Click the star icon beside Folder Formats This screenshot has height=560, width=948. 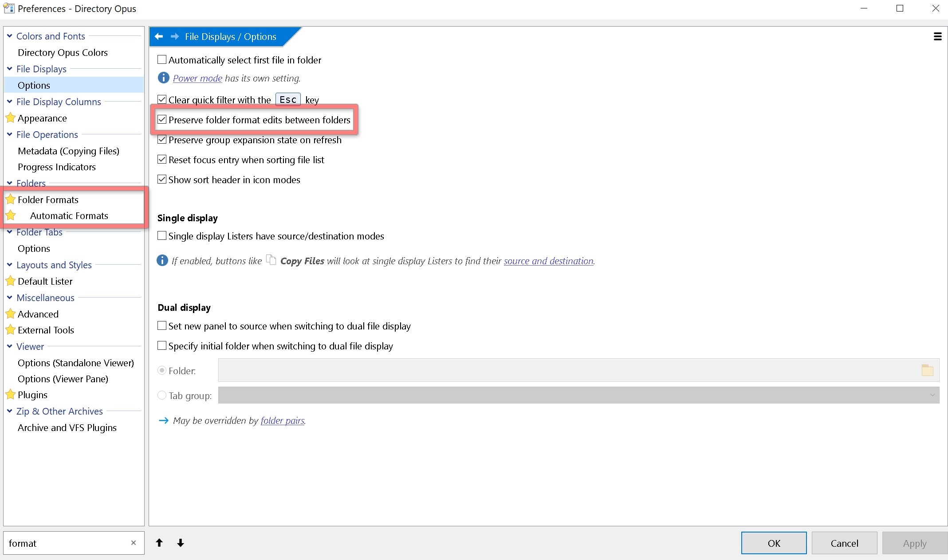click(11, 200)
